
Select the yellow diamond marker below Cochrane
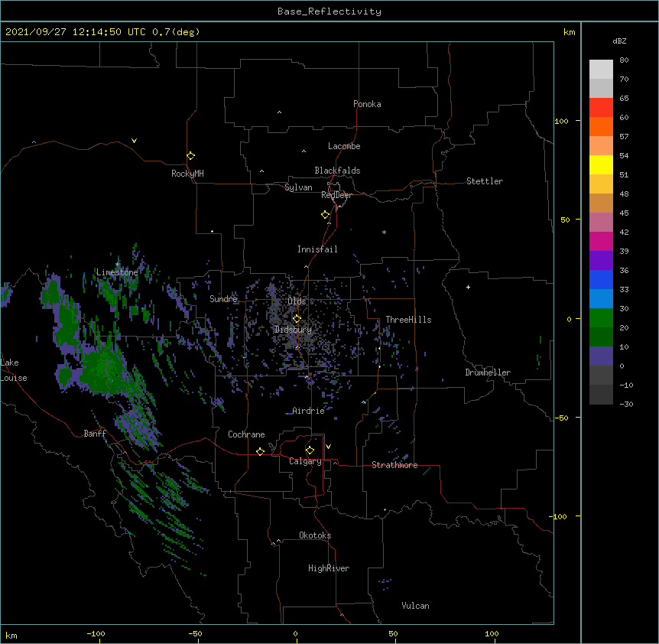tap(260, 451)
